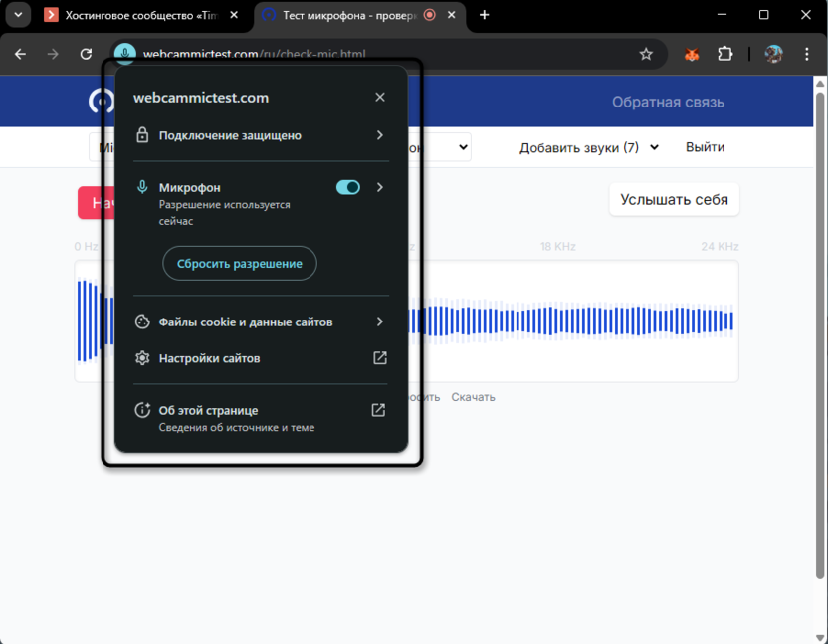Screen dimensions: 828x644
Task: Click the gear icon for Настройки сайтов
Action: point(142,358)
